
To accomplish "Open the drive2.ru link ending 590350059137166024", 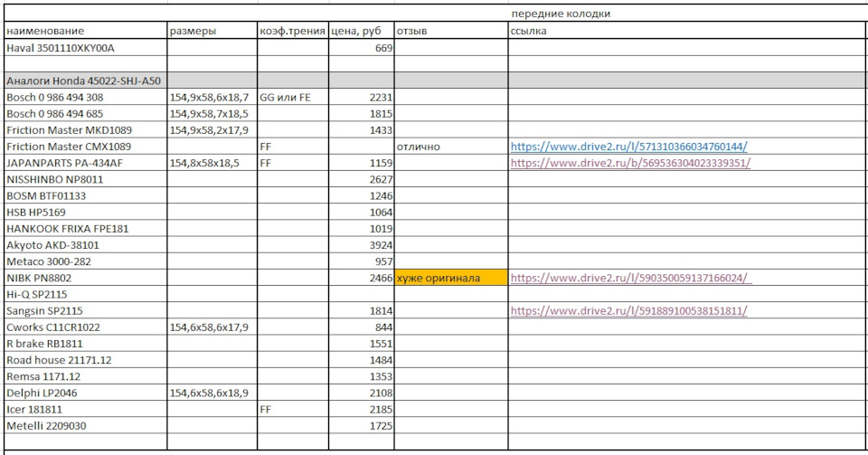I will click(631, 278).
